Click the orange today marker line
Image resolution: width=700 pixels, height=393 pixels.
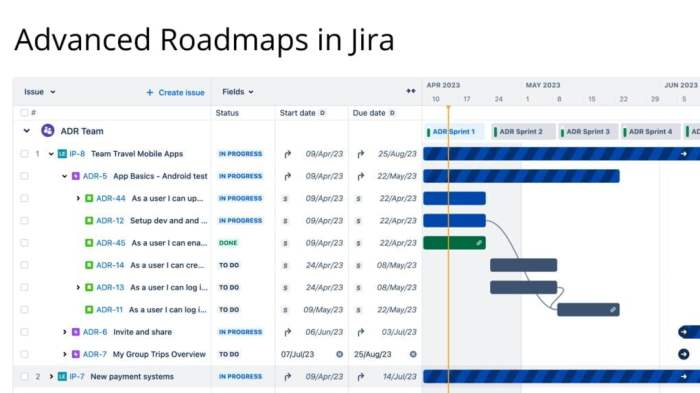448,250
